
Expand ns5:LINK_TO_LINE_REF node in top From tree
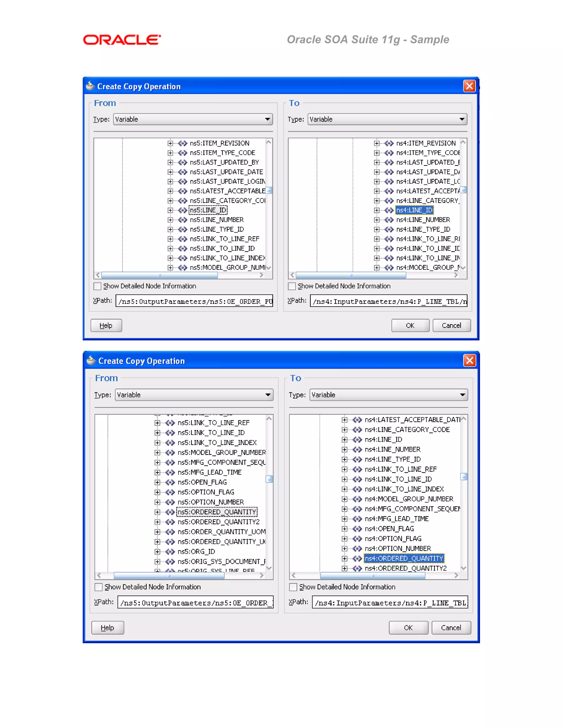(170, 239)
